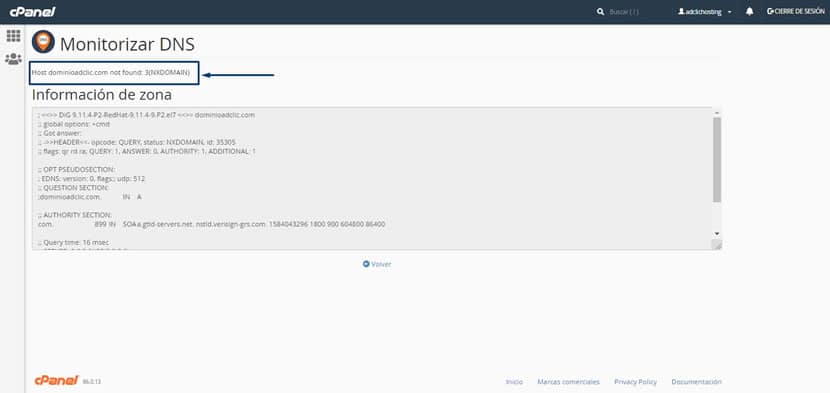Click the Información de zona heading
The image size is (830, 393).
click(x=102, y=95)
